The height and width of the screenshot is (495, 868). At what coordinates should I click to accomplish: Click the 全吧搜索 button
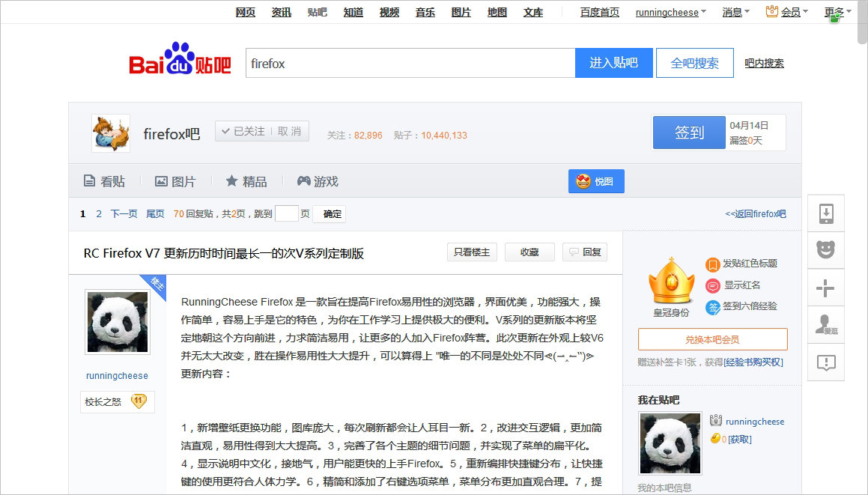click(x=695, y=63)
